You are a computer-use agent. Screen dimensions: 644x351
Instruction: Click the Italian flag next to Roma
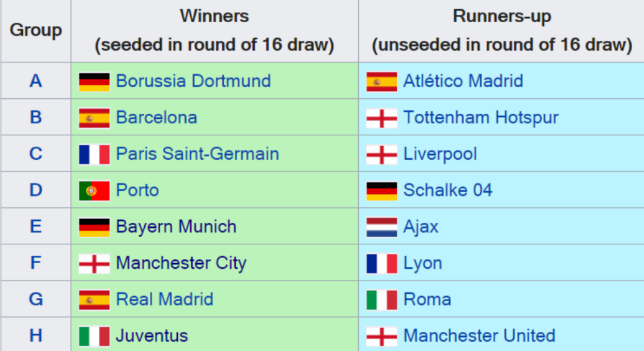pos(381,299)
